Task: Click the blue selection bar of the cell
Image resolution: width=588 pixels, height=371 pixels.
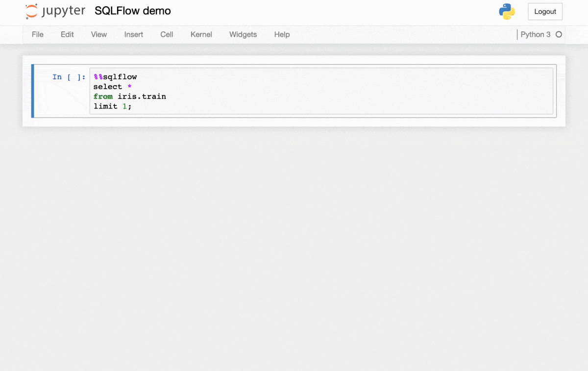Action: pos(32,91)
